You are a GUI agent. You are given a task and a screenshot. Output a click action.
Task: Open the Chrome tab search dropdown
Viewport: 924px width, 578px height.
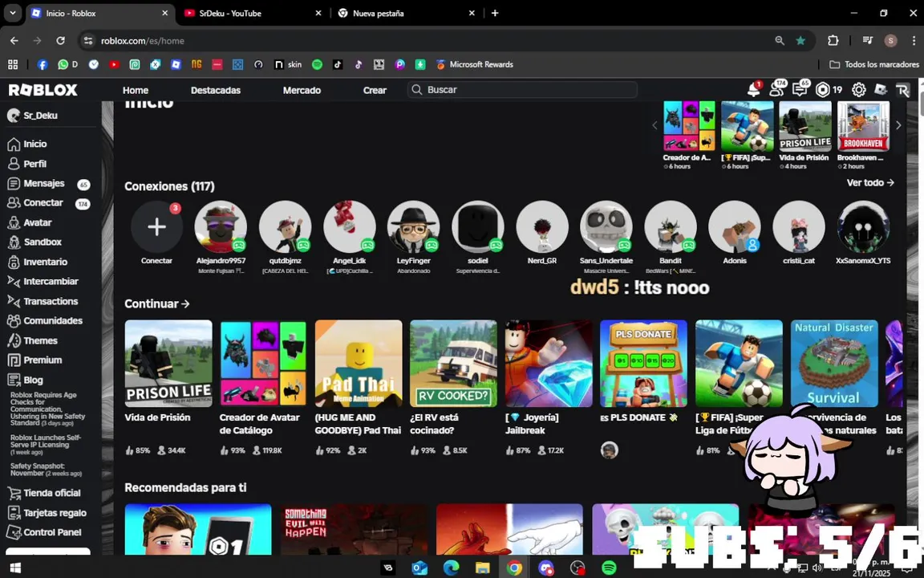point(12,13)
